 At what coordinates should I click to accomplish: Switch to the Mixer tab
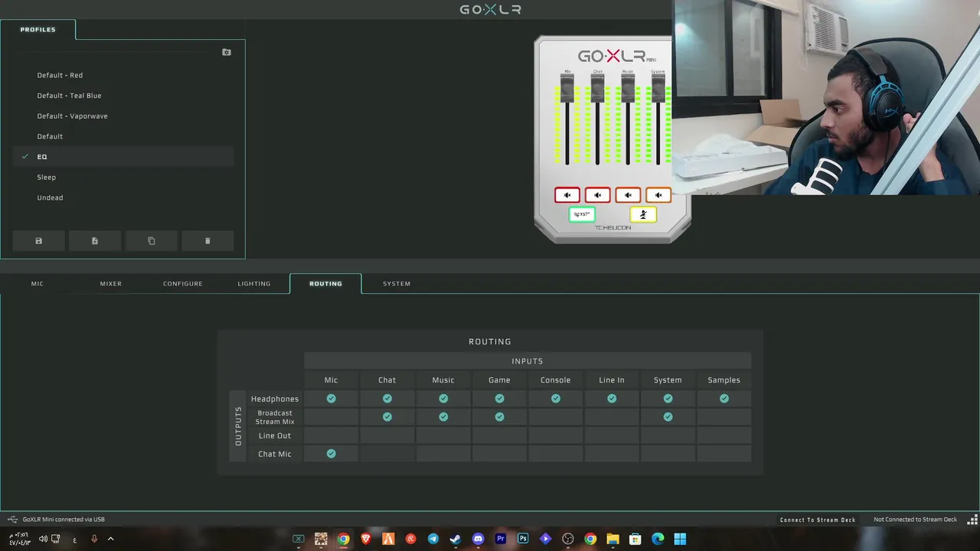click(x=111, y=284)
